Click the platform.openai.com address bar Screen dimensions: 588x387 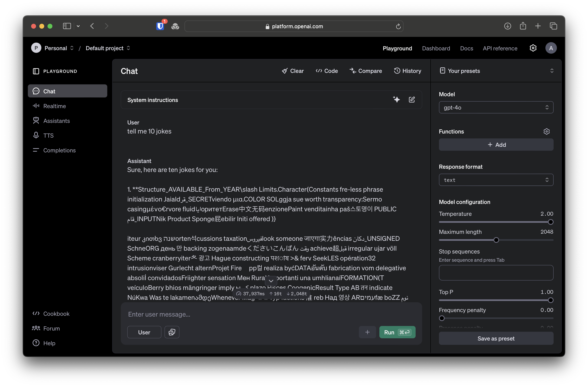click(294, 26)
